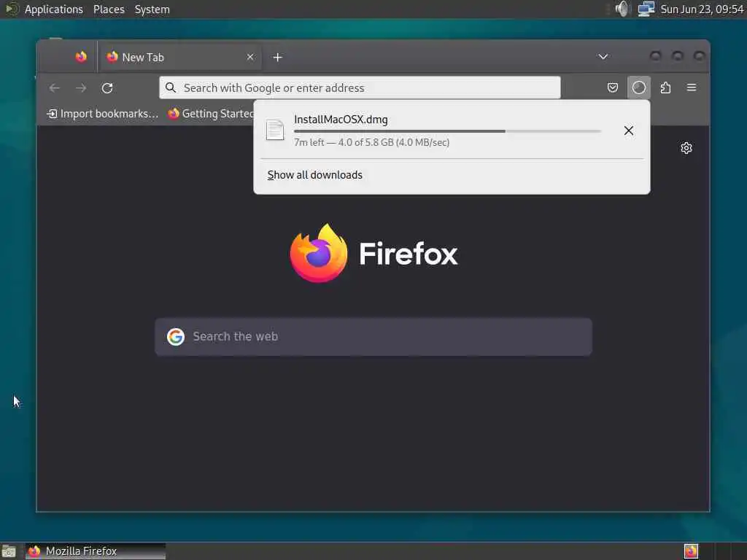Viewport: 747px width, 560px height.
Task: Open the Applications menu
Action: (x=54, y=9)
